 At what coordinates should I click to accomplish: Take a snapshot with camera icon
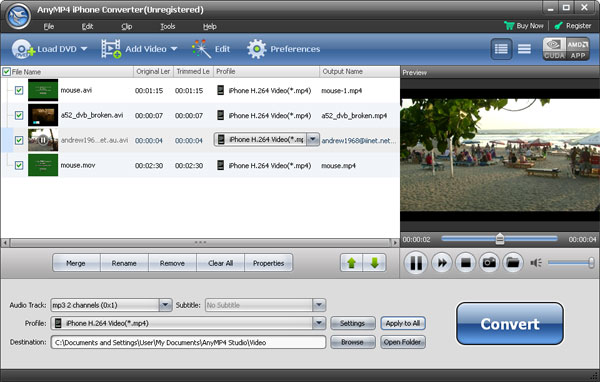click(x=489, y=263)
